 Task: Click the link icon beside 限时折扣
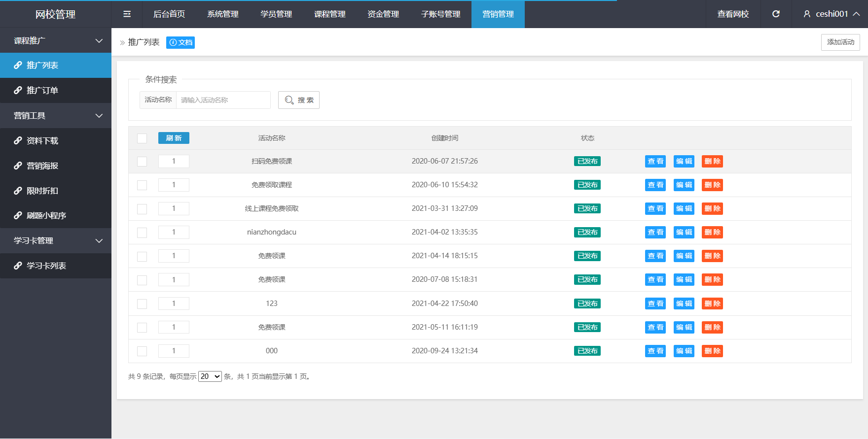click(x=18, y=191)
